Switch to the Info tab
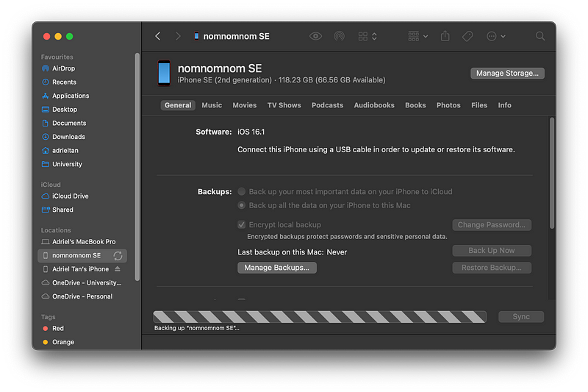Viewport: 588px width, 392px height. [x=504, y=105]
